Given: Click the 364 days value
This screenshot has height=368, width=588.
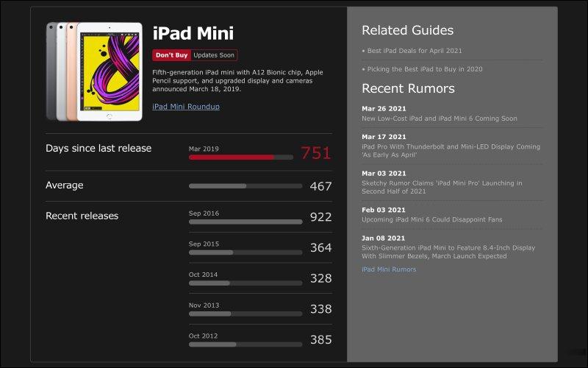Looking at the screenshot, I should click(320, 248).
